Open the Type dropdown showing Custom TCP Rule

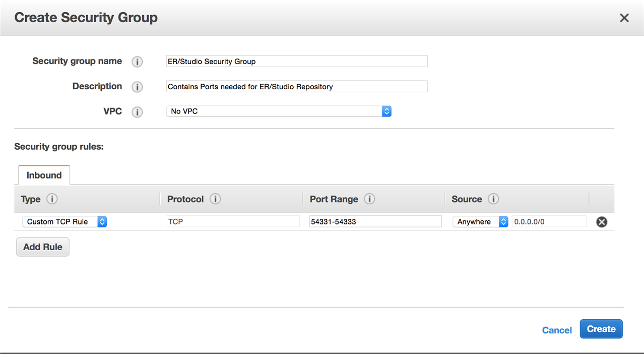(65, 222)
